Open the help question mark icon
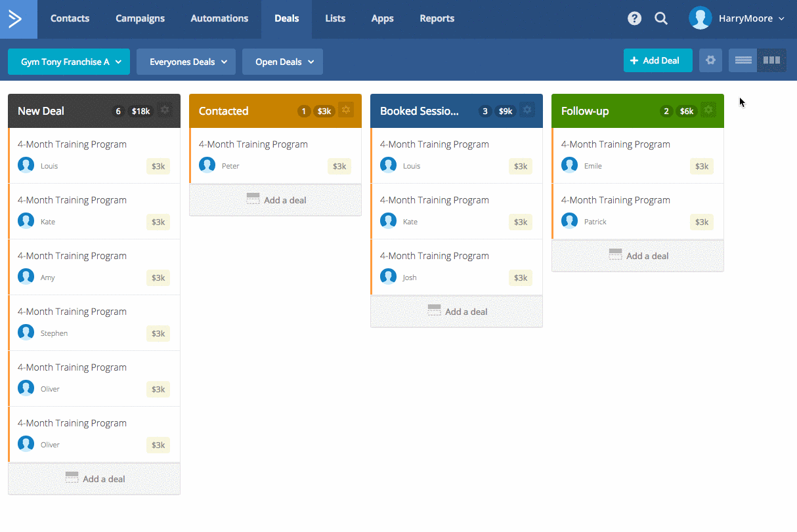The height and width of the screenshot is (532, 797). pyautogui.click(x=634, y=18)
